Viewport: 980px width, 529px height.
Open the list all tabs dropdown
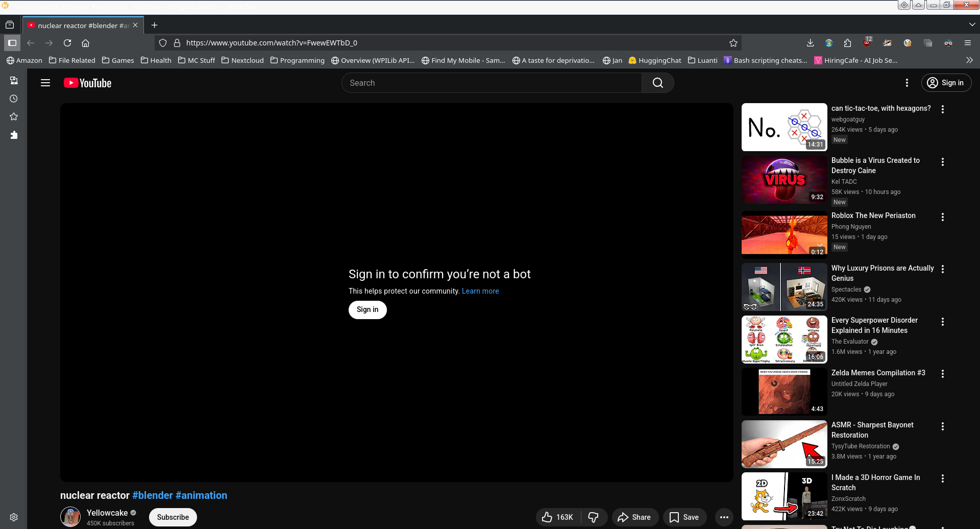tap(972, 25)
